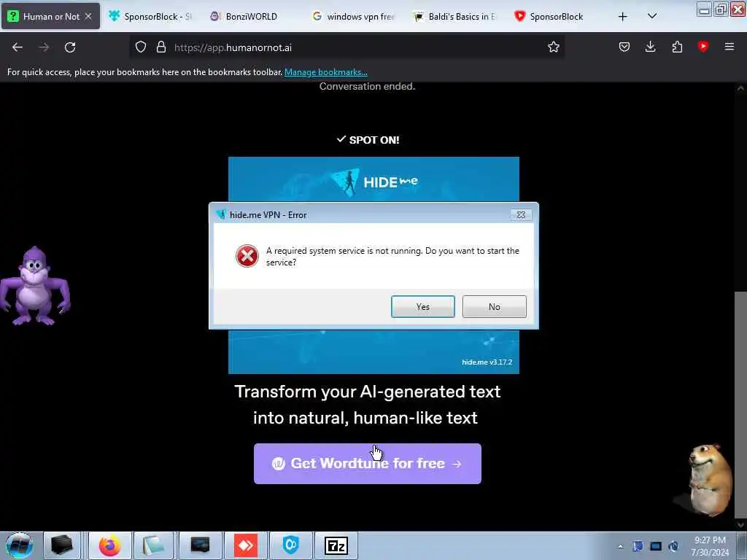This screenshot has height=560, width=747.
Task: Open the red AnyDesk taskbar icon
Action: [x=246, y=545]
